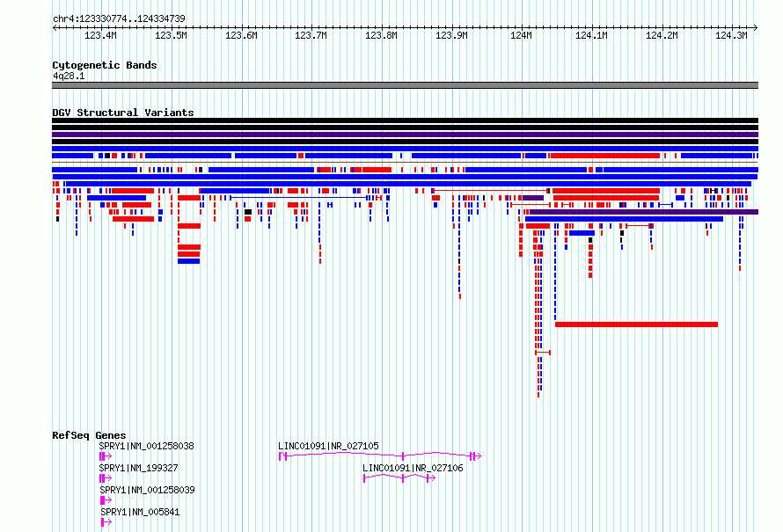The image size is (783, 532).
Task: Select the long isolated red variant bar
Action: point(637,324)
